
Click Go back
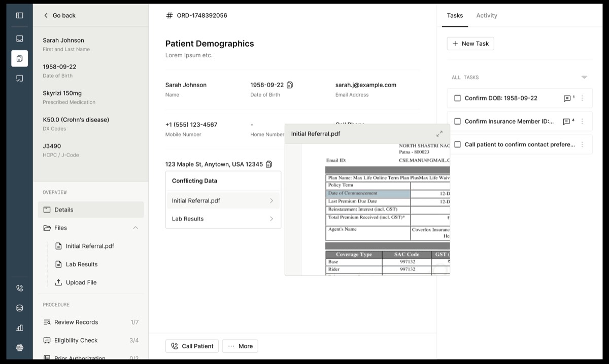tap(59, 15)
